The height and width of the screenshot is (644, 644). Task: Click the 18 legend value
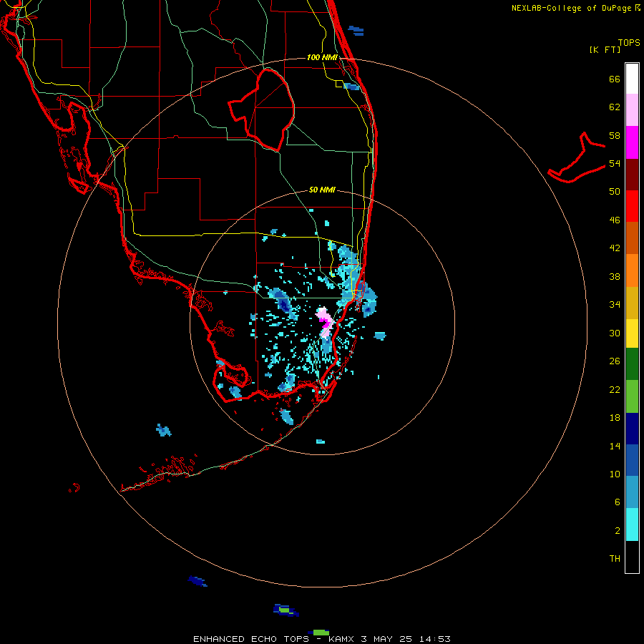coord(615,418)
